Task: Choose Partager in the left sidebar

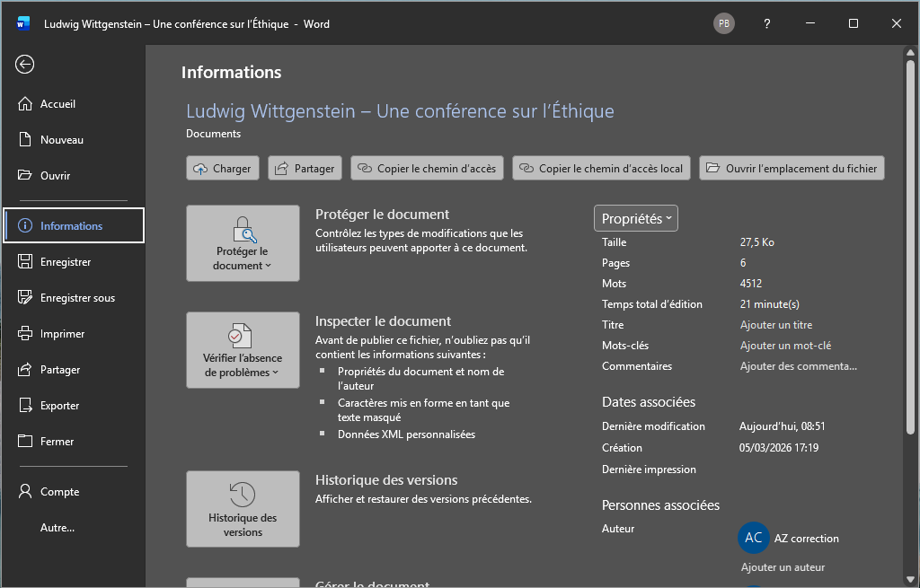Action: point(60,370)
